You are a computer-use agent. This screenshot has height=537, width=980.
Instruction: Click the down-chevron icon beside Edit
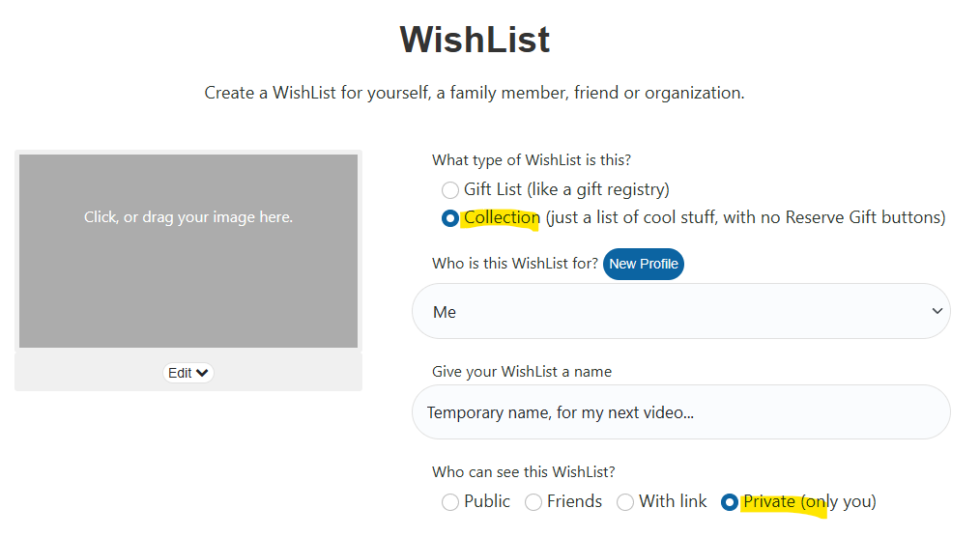click(x=202, y=373)
